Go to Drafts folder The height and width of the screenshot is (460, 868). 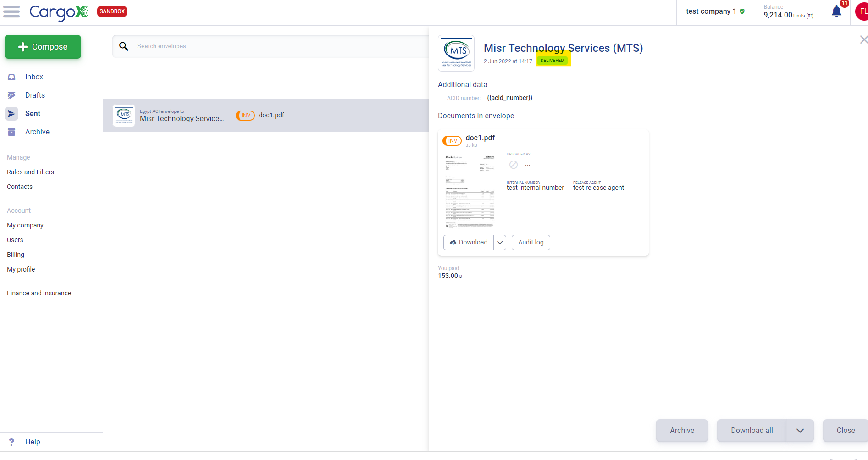(35, 95)
